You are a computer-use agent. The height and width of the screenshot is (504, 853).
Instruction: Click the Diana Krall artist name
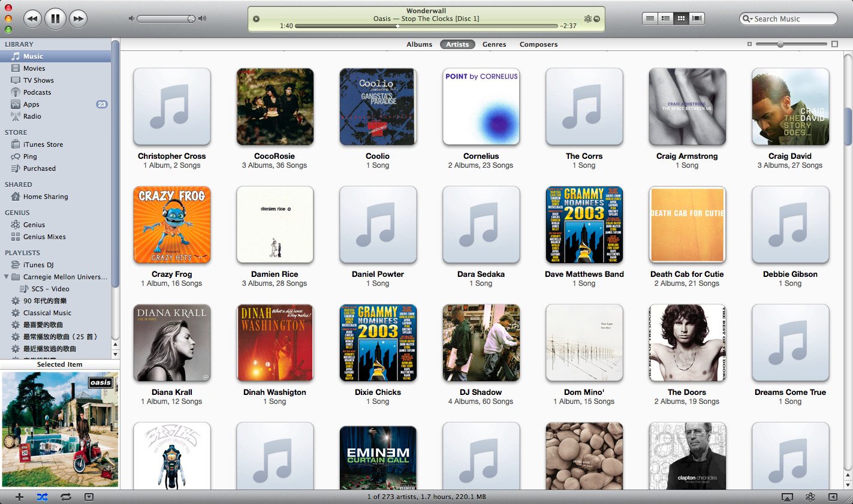click(x=172, y=393)
